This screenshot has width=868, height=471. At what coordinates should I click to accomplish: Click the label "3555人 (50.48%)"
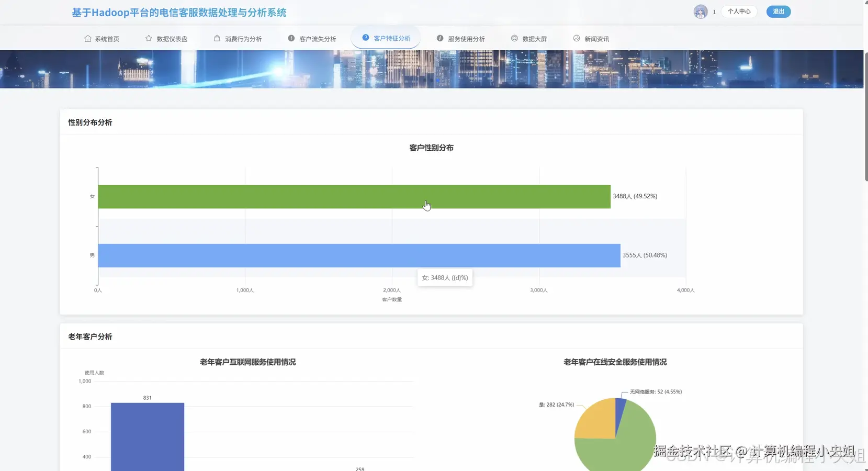[645, 255]
